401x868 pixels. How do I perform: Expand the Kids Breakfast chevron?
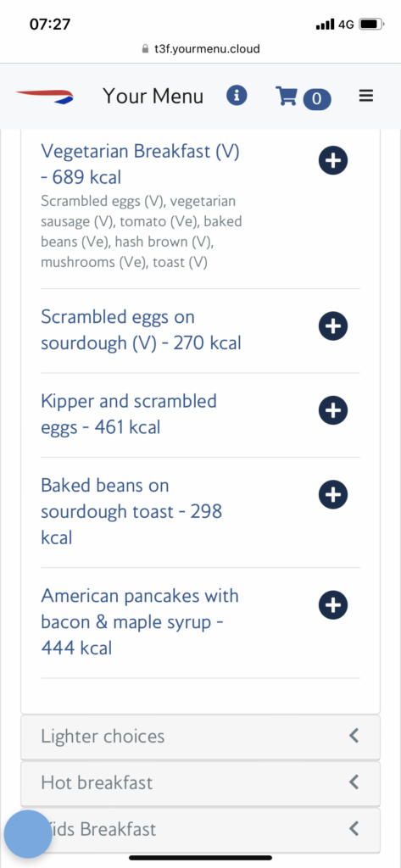tap(354, 829)
